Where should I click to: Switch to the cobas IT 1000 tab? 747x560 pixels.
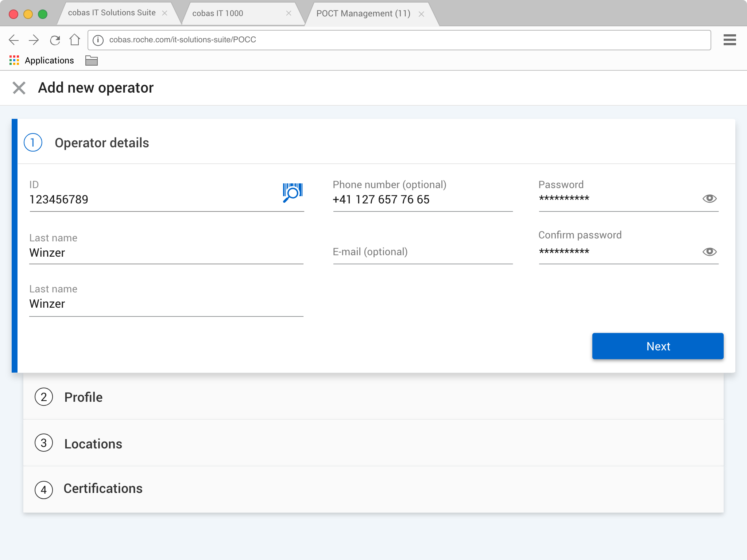pos(218,13)
